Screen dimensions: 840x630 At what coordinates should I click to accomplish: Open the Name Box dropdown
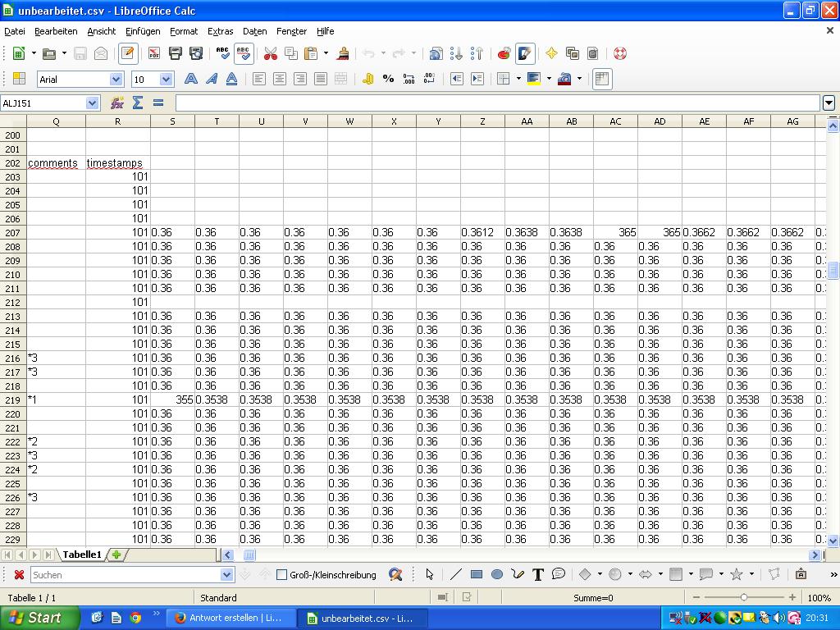click(x=92, y=103)
